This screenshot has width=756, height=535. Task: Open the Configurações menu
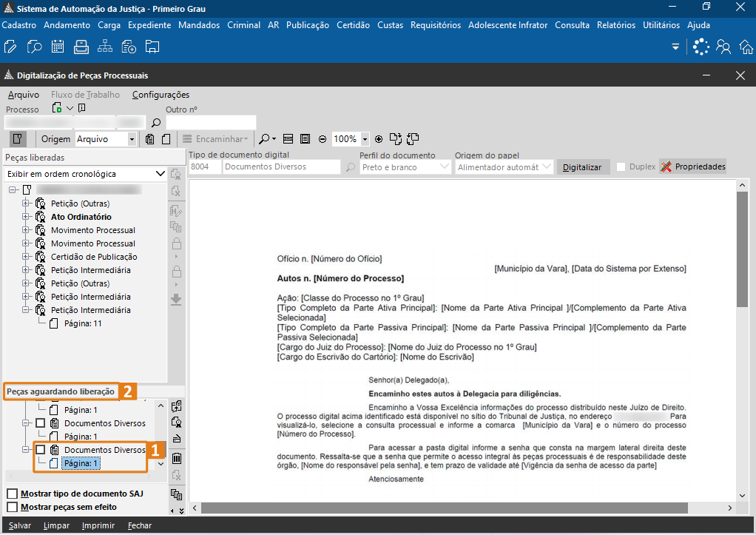pos(161,95)
